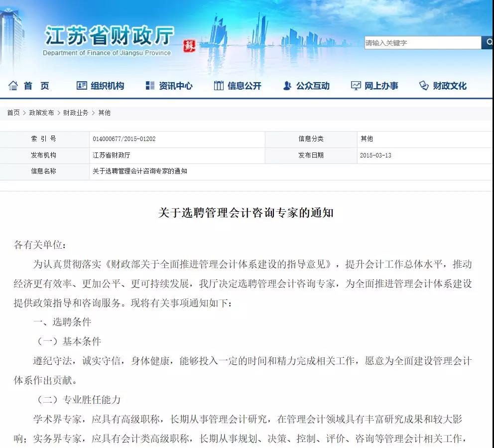Click the keyword search input field

(422, 43)
